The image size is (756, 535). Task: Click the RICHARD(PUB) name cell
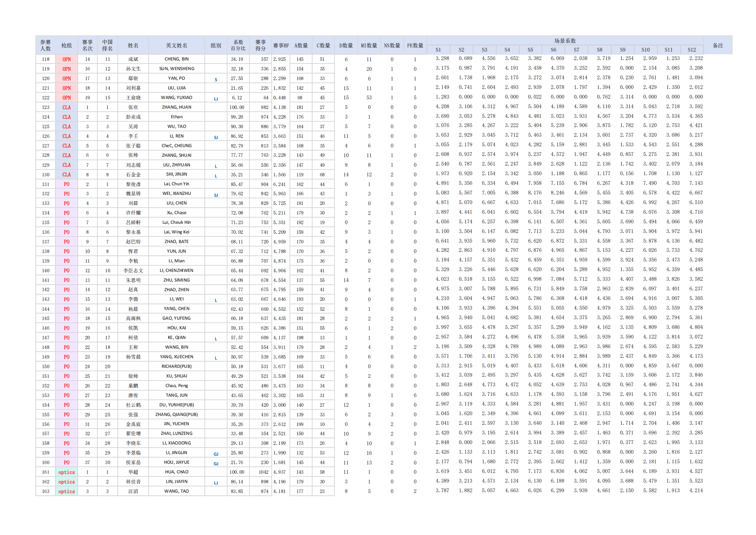(176, 366)
